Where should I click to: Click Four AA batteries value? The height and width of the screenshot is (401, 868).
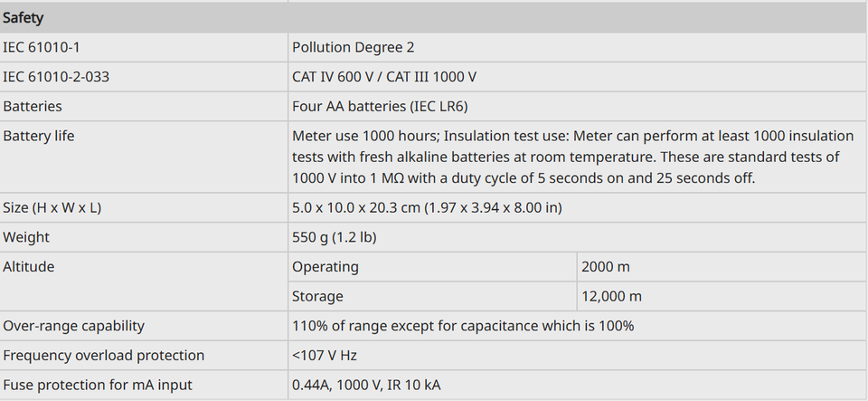tap(380, 106)
